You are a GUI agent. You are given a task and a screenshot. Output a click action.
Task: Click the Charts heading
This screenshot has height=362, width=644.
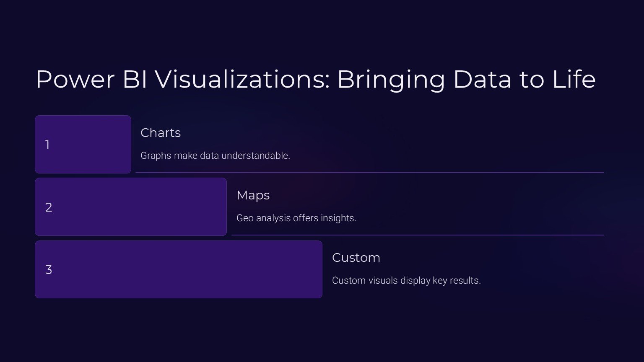pos(161,133)
